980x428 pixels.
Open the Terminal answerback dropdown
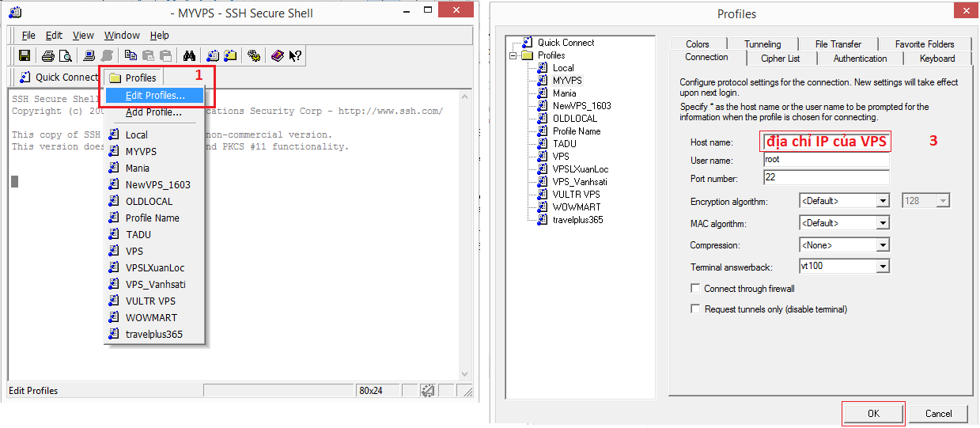883,267
